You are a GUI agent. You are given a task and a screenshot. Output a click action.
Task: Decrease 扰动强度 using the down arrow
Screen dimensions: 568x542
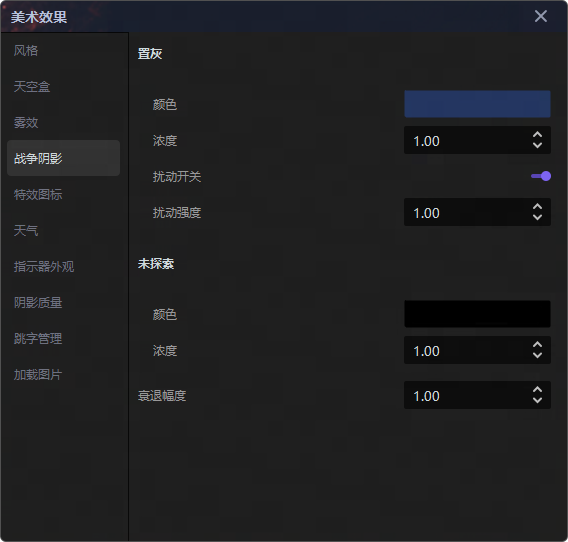point(537,217)
